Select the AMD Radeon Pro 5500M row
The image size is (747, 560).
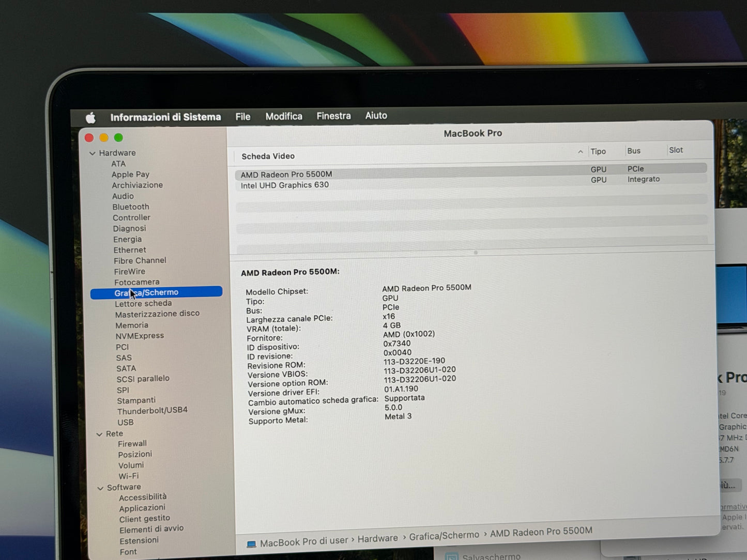(470, 172)
